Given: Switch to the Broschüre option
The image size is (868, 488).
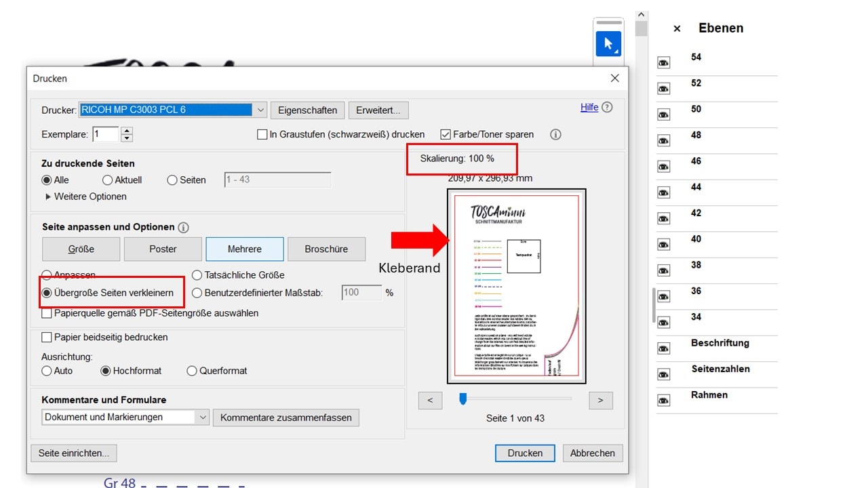Looking at the screenshot, I should (326, 249).
